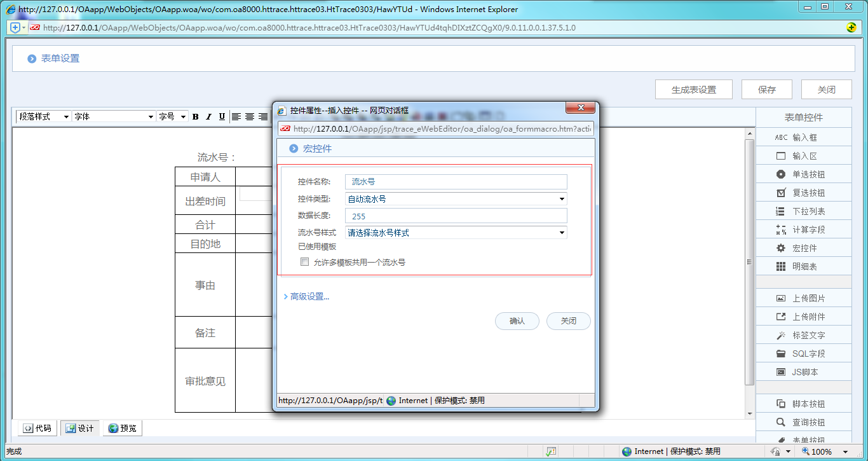The height and width of the screenshot is (461, 868).
Task: Click the 生成表设置 button
Action: pos(694,90)
